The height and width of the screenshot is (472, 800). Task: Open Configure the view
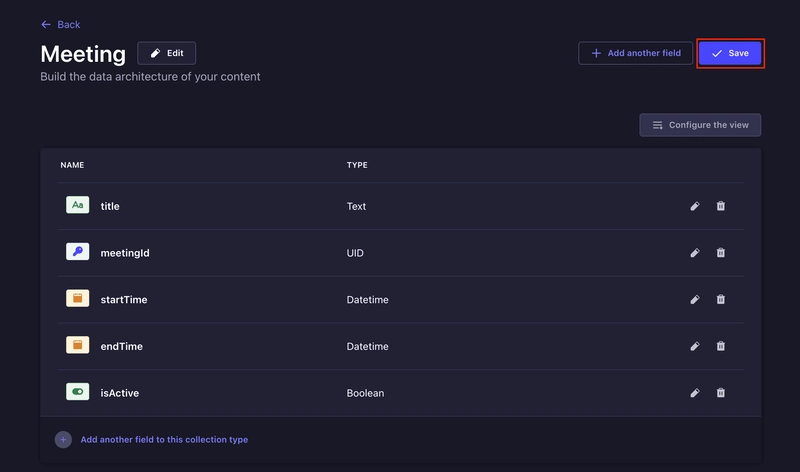(x=700, y=125)
